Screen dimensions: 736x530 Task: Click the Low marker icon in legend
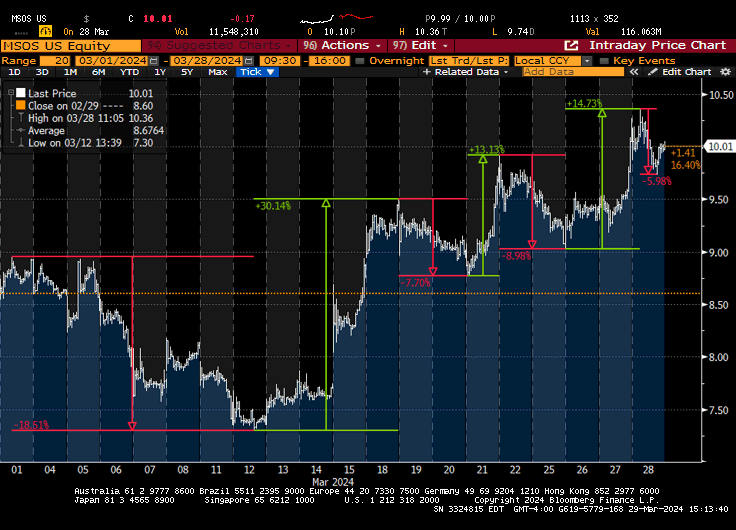click(x=21, y=143)
